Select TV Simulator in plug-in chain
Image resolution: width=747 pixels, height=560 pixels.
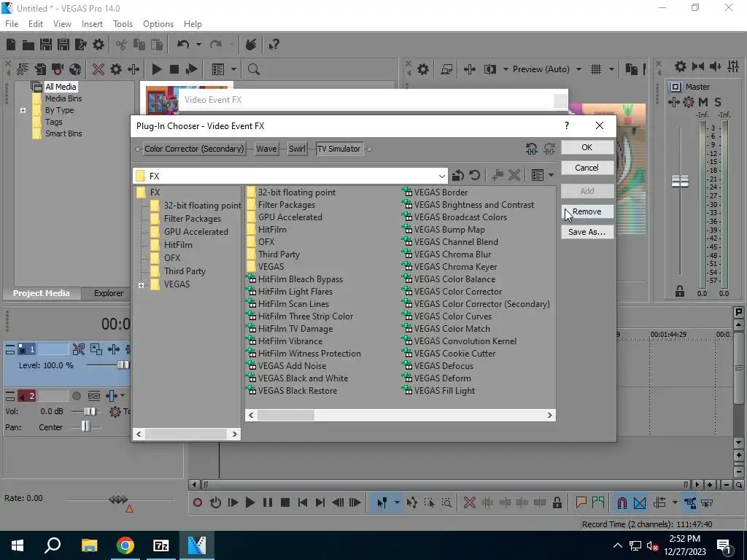coord(339,149)
